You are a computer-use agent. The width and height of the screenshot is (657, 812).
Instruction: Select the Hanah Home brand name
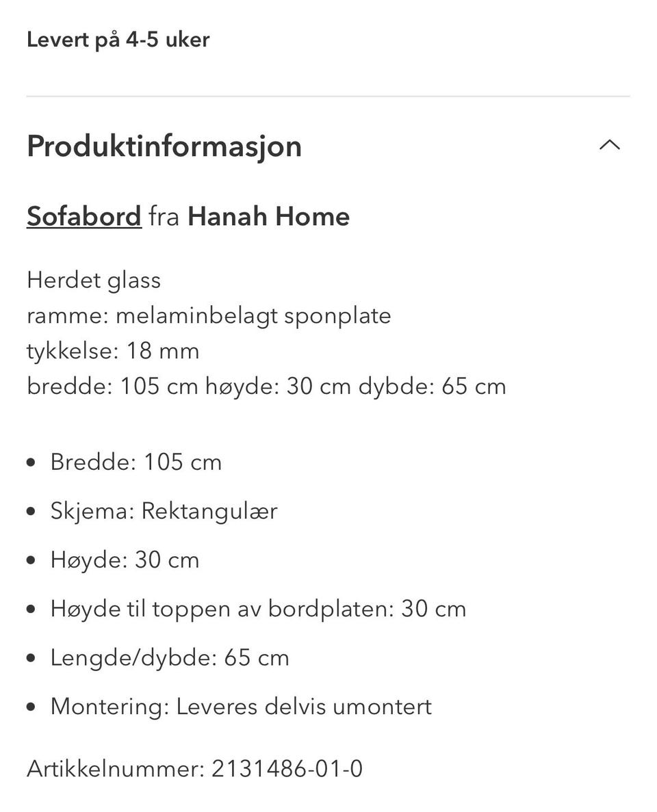pyautogui.click(x=268, y=216)
